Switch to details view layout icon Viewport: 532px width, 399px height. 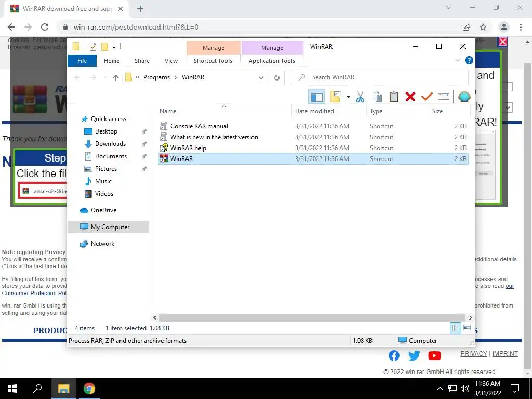tap(456, 328)
